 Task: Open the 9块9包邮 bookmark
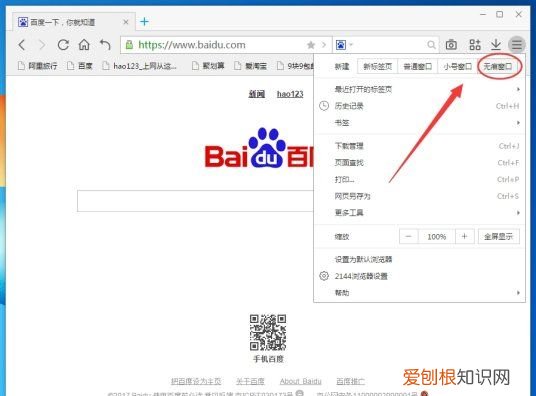(x=295, y=66)
